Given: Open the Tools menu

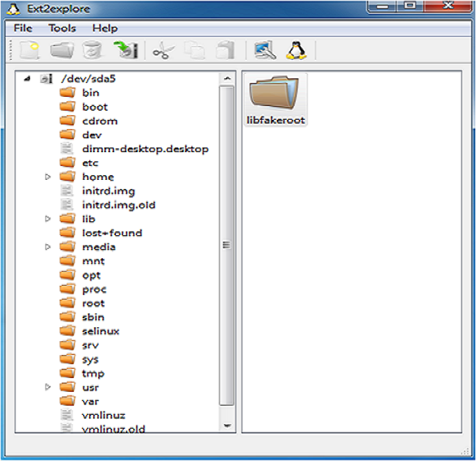Looking at the screenshot, I should [x=62, y=28].
